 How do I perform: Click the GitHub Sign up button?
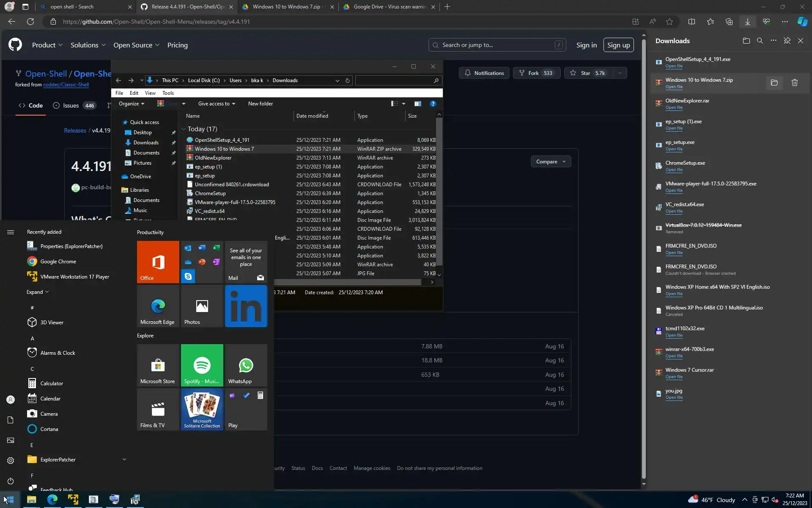pyautogui.click(x=618, y=45)
